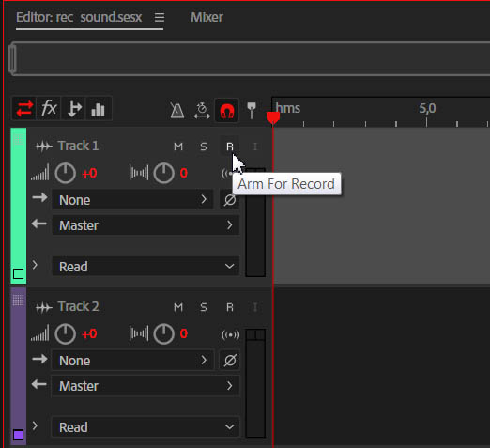Toggle polarity reverse on Track 2
Viewport: 490px width, 448px height.
[230, 361]
